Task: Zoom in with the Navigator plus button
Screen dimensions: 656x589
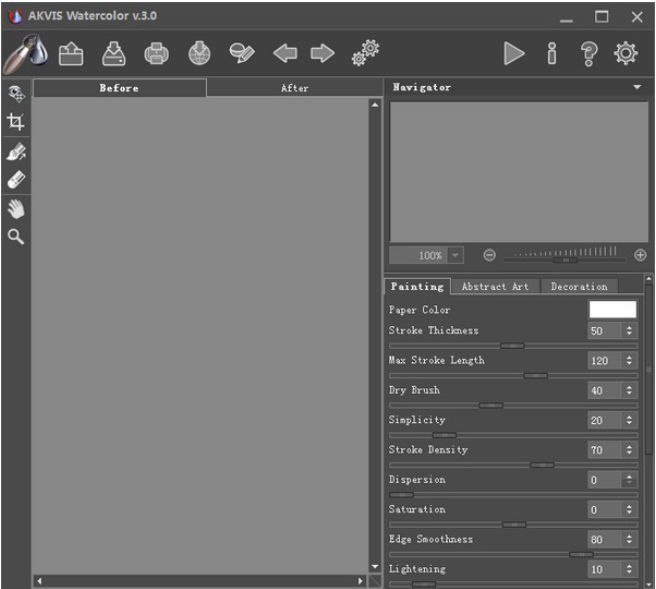Action: pyautogui.click(x=640, y=255)
